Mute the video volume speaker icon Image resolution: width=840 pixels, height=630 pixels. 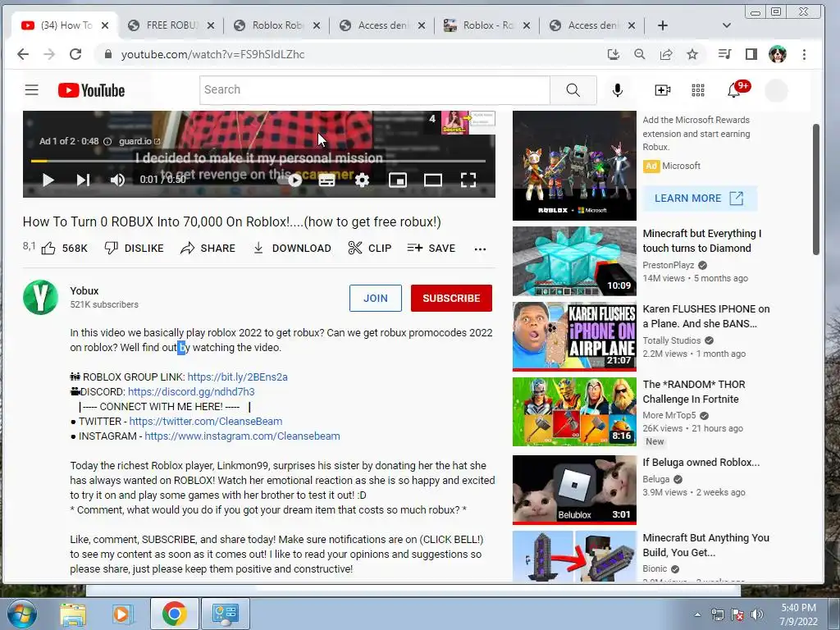[117, 180]
